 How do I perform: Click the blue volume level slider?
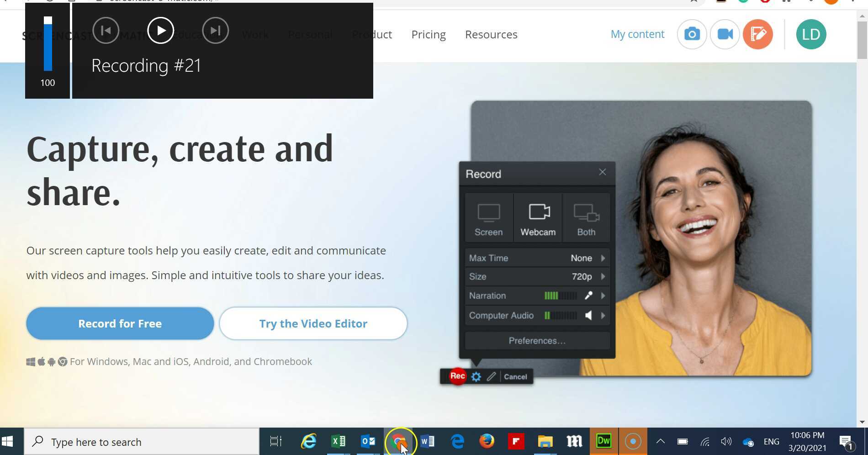pos(48,44)
